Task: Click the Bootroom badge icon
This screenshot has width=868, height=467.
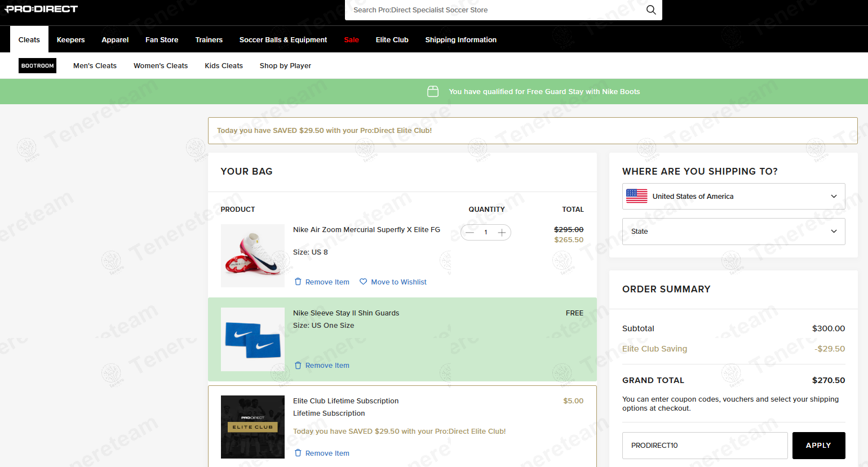Action: click(x=38, y=66)
